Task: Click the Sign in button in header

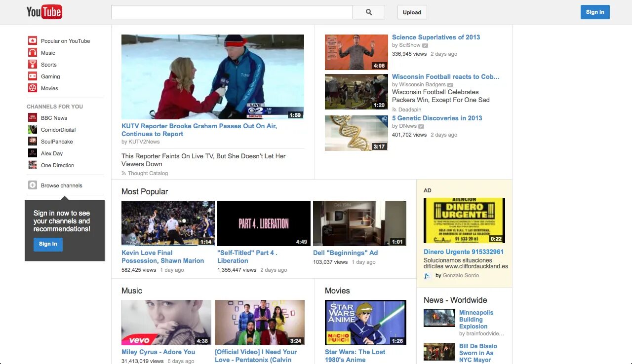Action: pos(595,12)
